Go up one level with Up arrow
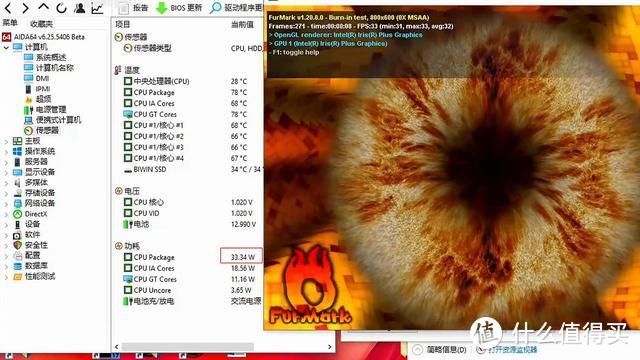Image resolution: width=640 pixels, height=360 pixels. [43, 7]
